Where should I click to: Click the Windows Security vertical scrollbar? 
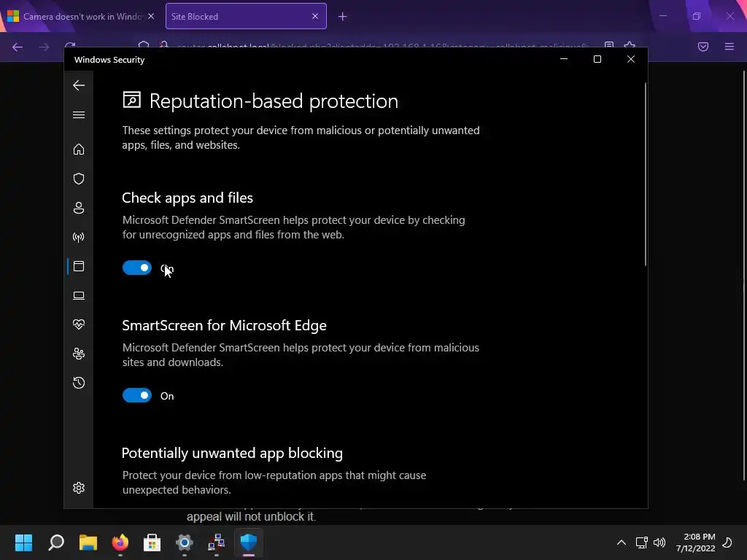click(646, 174)
